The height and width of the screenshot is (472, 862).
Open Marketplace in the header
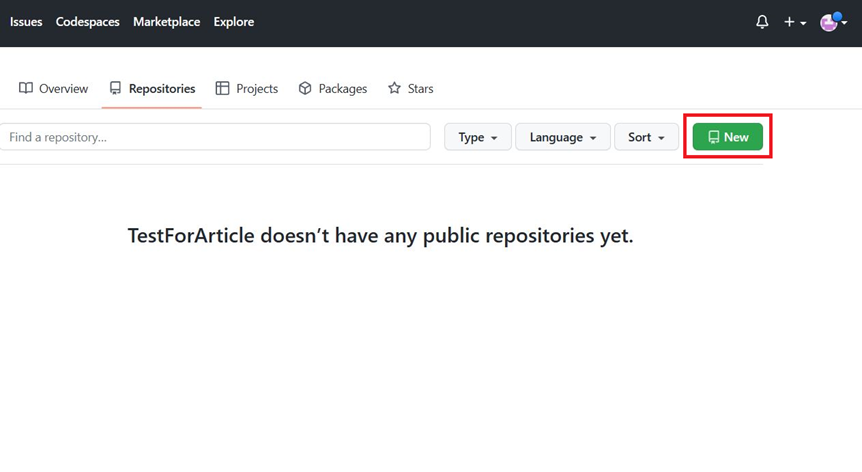pyautogui.click(x=167, y=22)
